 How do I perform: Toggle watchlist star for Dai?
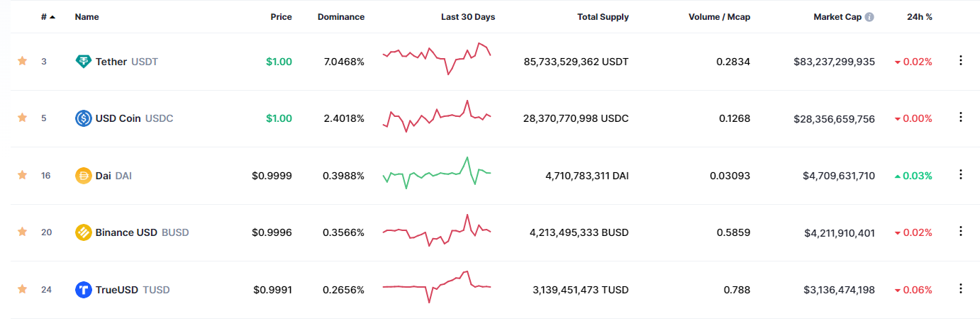pos(22,175)
